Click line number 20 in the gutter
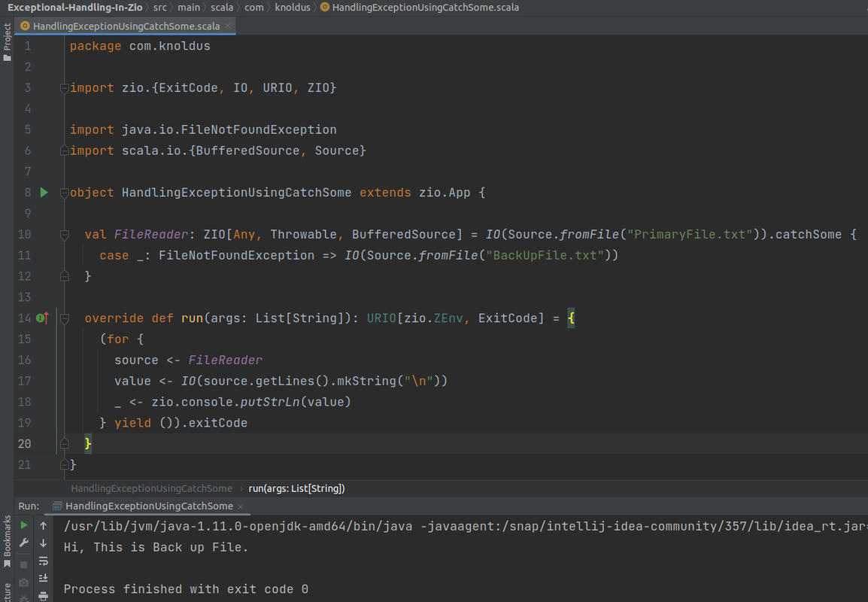 (24, 444)
